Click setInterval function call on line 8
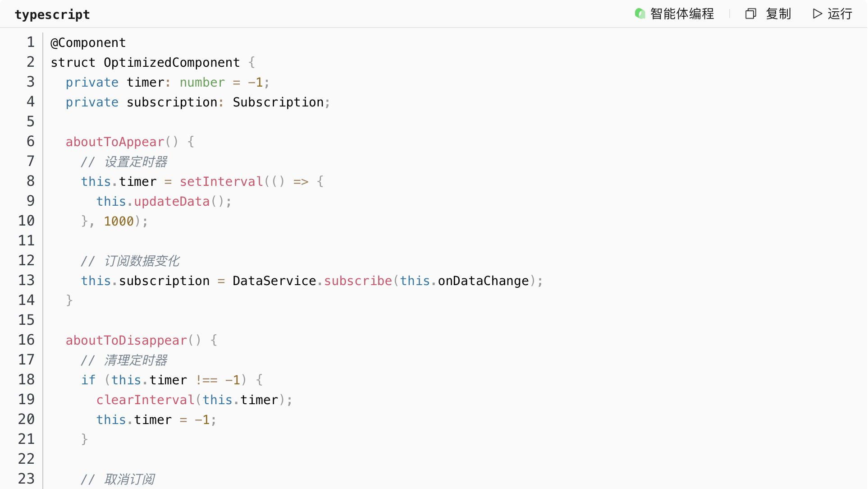 221,181
